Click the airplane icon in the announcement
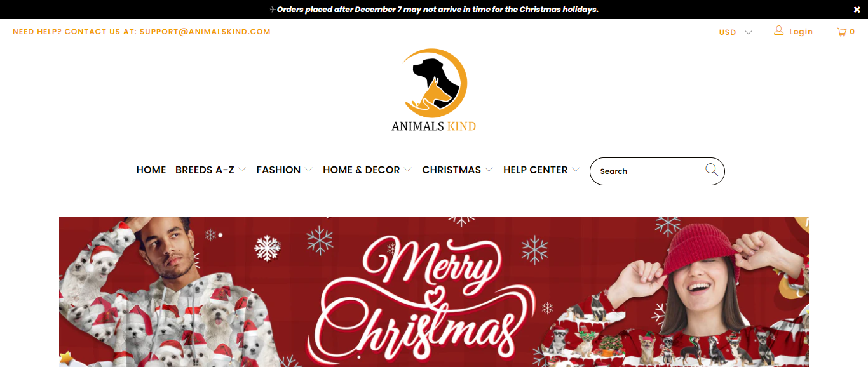The image size is (868, 367). pos(273,10)
